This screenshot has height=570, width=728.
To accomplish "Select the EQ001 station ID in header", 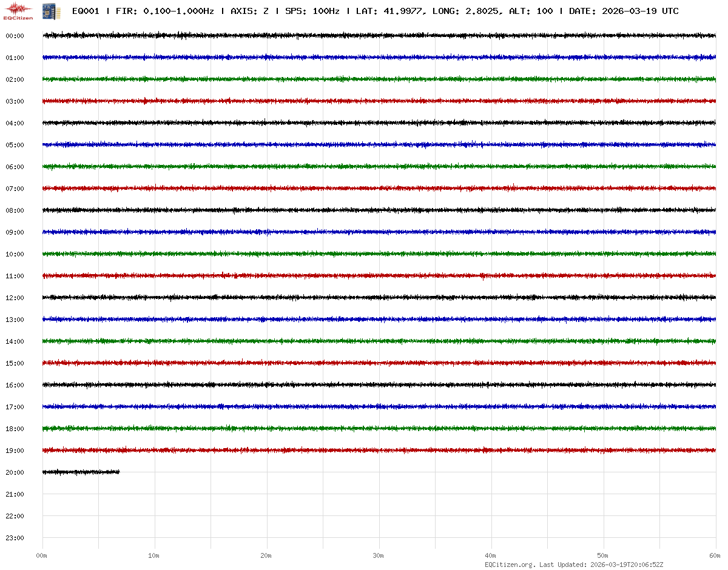I will click(86, 12).
